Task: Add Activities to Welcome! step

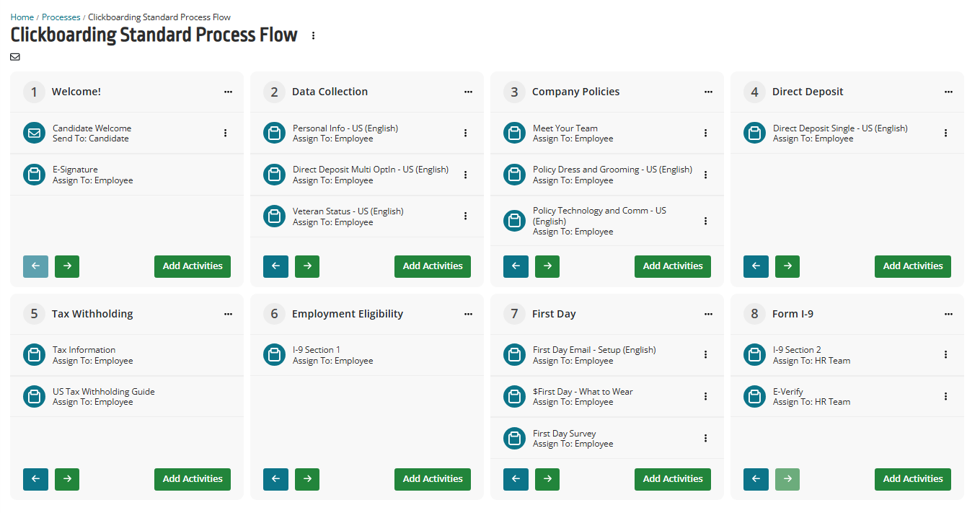Action: click(193, 266)
